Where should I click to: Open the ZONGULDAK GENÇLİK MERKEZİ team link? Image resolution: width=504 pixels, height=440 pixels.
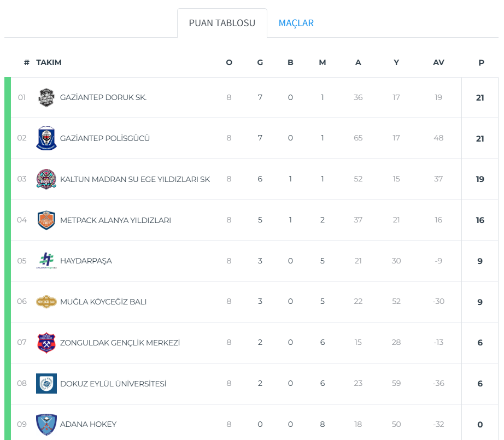(120, 343)
